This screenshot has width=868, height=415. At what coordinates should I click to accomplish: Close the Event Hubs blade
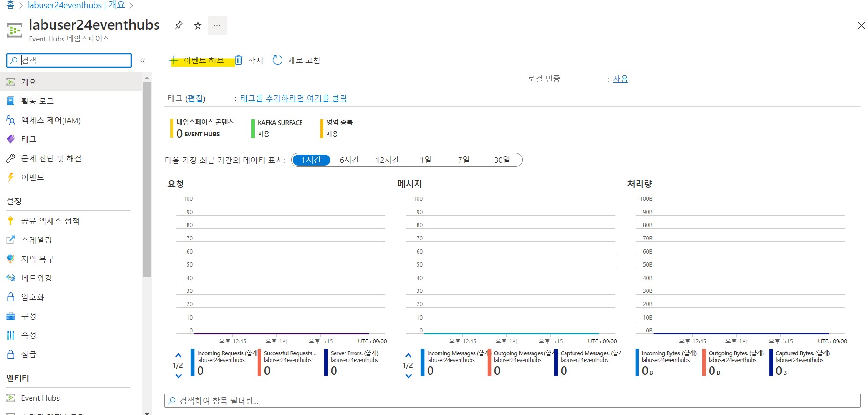(x=861, y=26)
